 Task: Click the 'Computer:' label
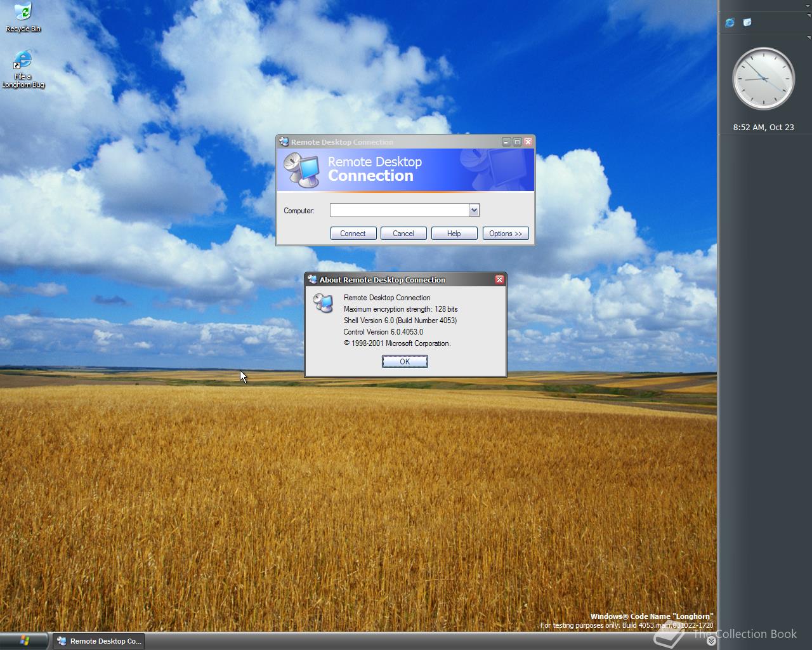point(299,211)
